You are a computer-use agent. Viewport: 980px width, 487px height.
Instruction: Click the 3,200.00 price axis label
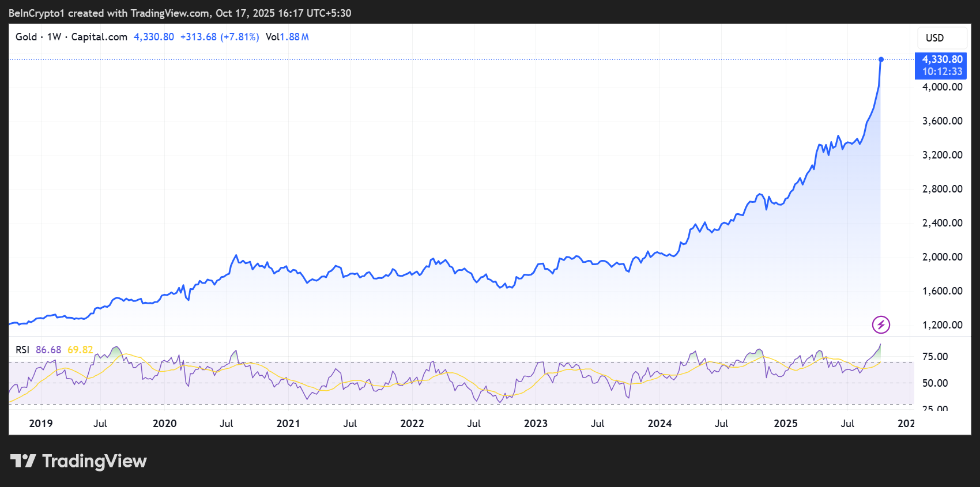point(942,155)
